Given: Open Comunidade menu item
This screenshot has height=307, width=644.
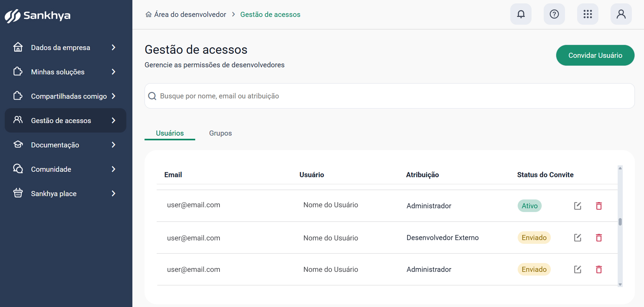Looking at the screenshot, I should [x=66, y=169].
